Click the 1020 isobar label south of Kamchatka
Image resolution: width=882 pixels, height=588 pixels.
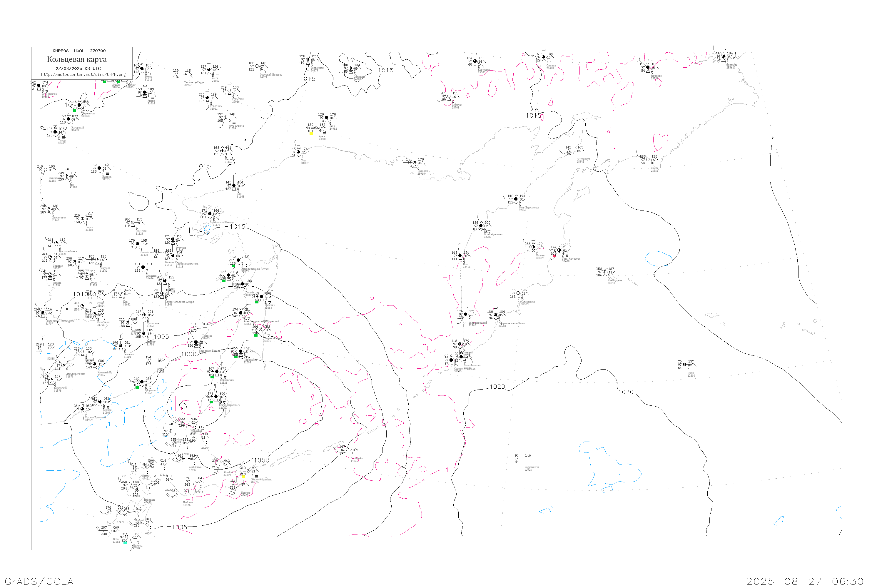click(x=497, y=387)
